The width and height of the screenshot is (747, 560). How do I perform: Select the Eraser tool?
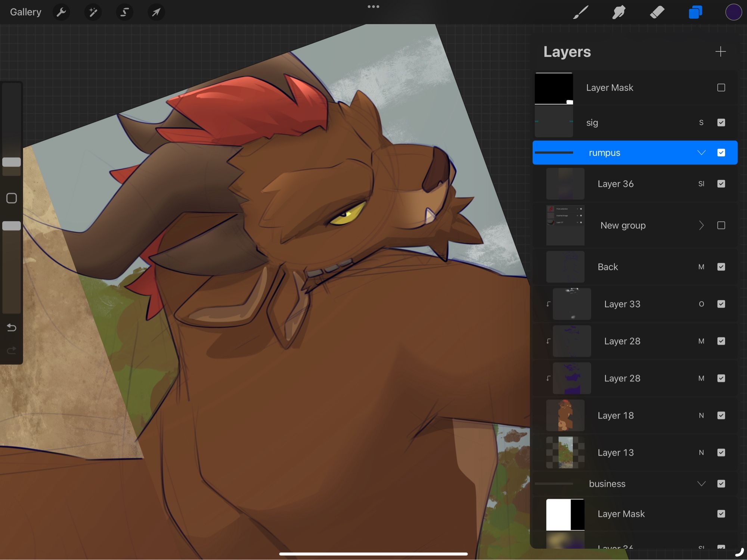[x=657, y=12]
